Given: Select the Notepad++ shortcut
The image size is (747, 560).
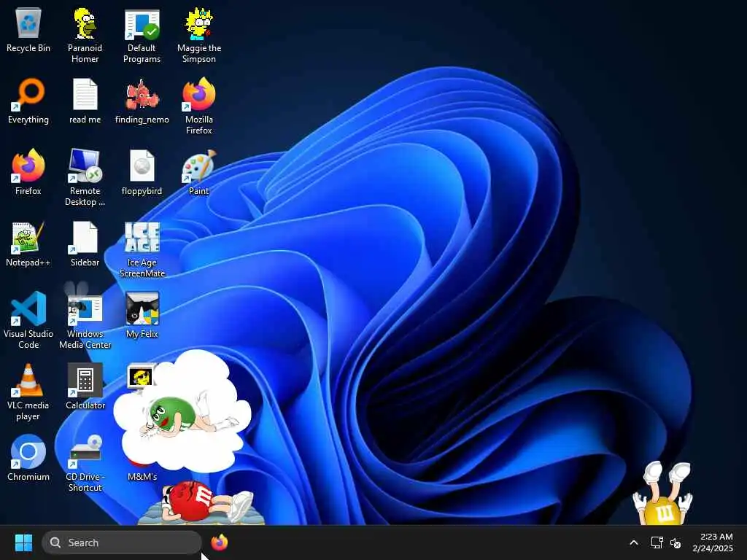Looking at the screenshot, I should click(x=28, y=237).
